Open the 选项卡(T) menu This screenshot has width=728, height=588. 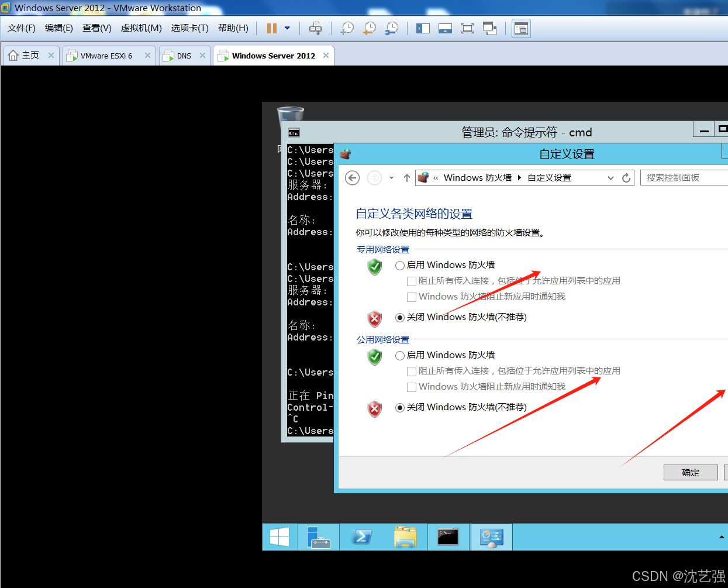point(190,28)
